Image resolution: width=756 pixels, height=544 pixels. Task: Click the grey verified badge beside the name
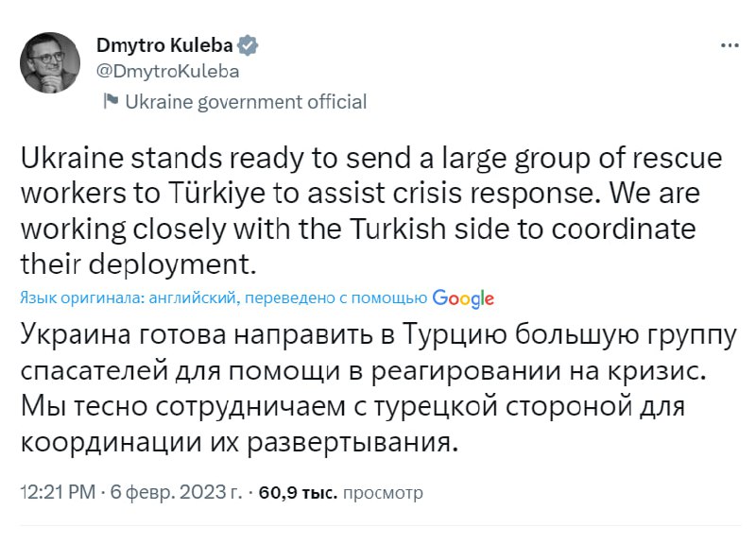click(249, 45)
